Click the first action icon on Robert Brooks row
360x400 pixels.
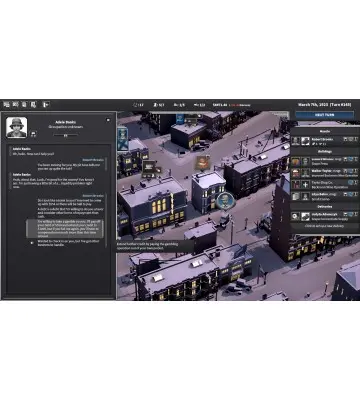(x=346, y=139)
